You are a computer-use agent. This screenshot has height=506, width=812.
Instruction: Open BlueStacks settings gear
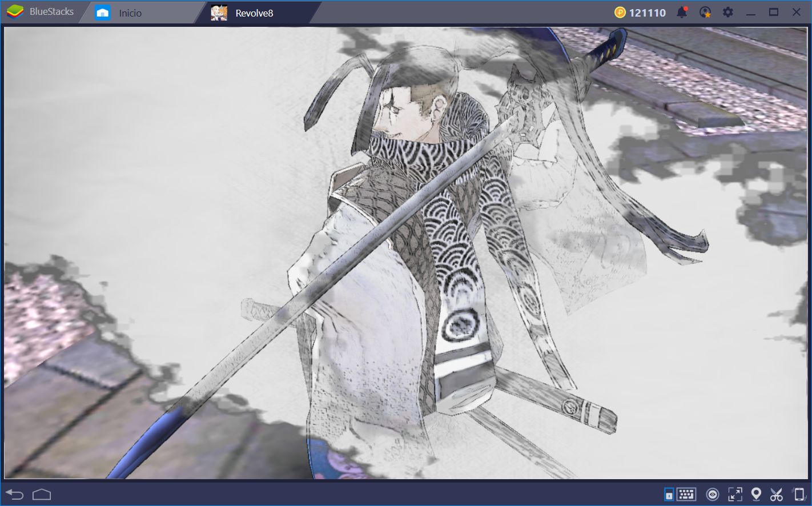[727, 12]
